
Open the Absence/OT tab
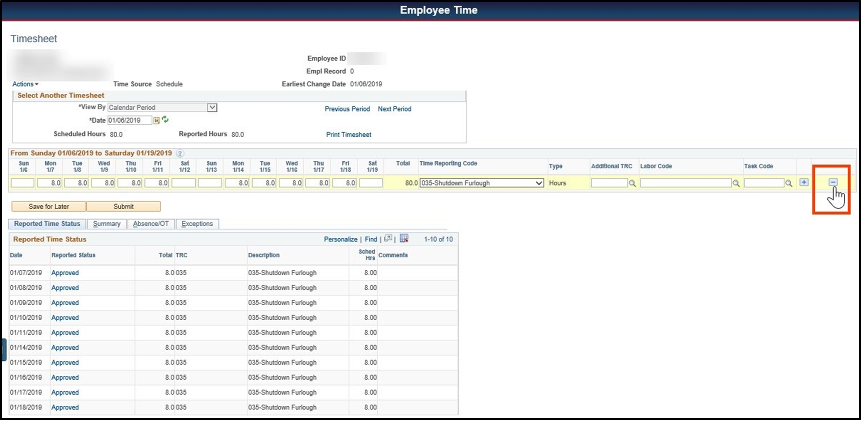click(151, 224)
